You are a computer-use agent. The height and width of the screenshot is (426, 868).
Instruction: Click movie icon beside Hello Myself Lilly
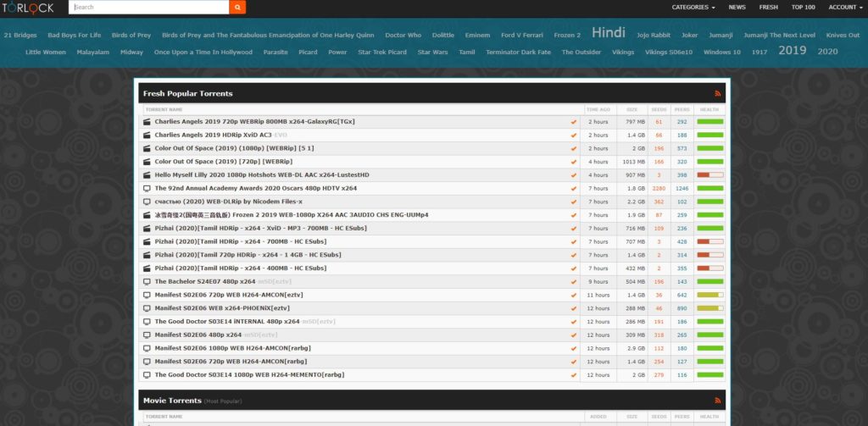(x=147, y=174)
